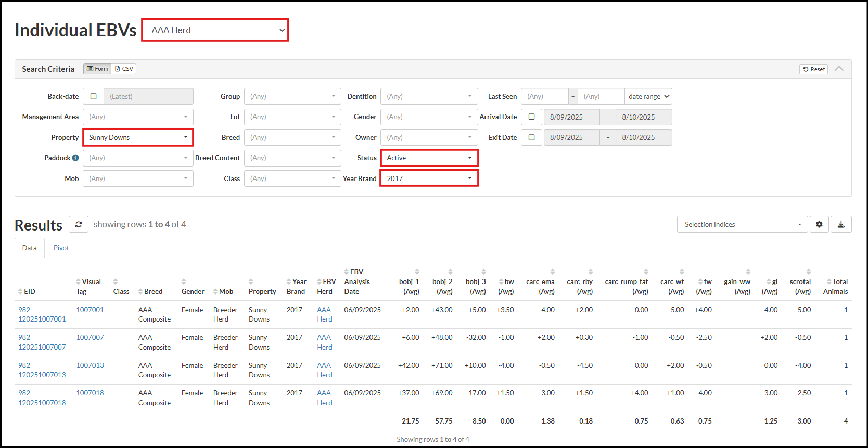Viewport: 868px width, 448px height.
Task: Click the Paddock info icon
Action: [75, 158]
